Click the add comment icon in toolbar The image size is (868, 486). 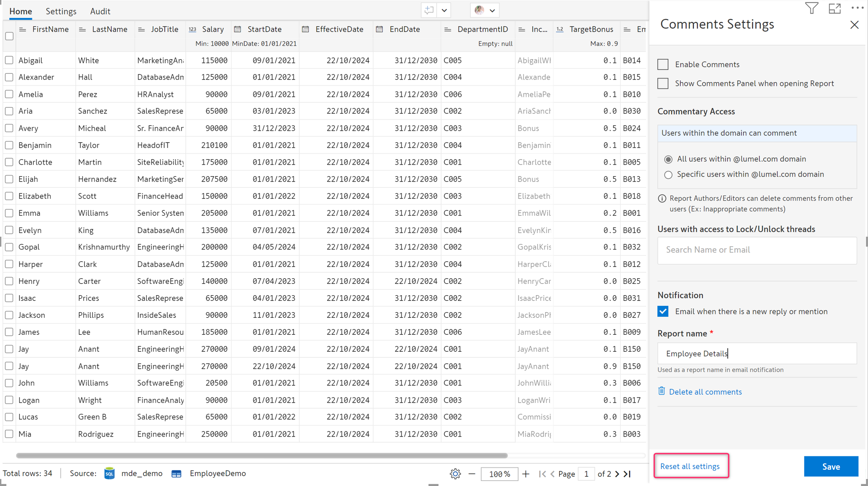(429, 11)
